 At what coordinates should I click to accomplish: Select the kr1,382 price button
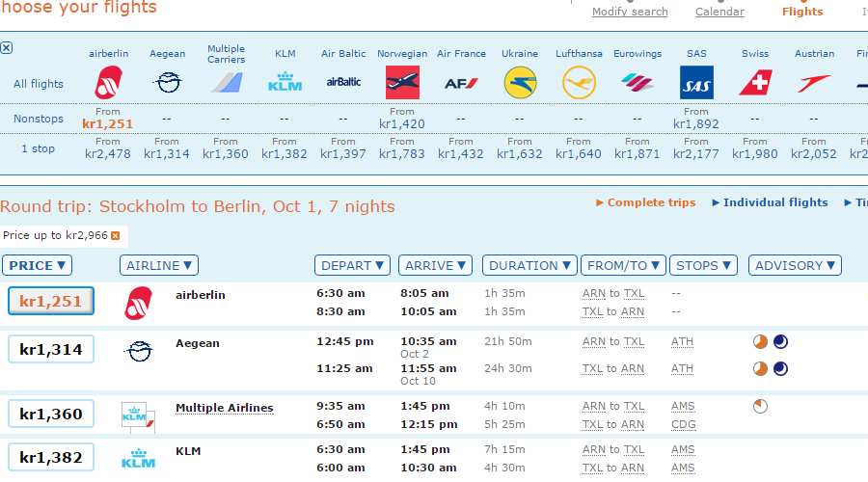(x=51, y=458)
